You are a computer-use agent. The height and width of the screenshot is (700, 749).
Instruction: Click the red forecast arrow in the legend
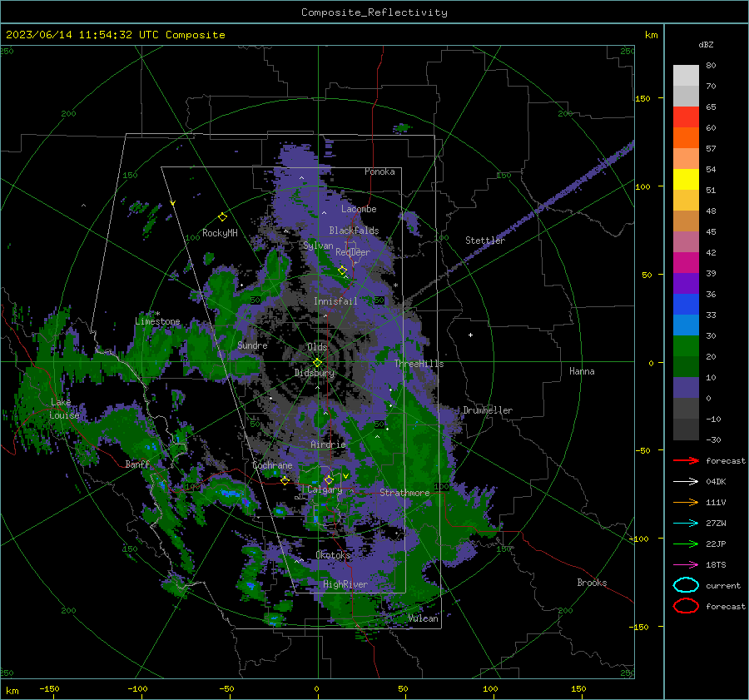(x=686, y=460)
